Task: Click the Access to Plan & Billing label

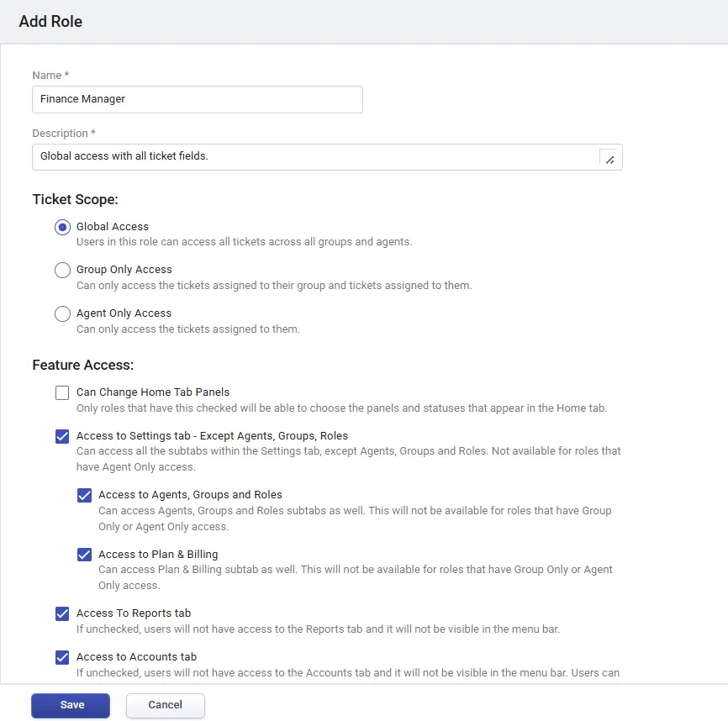Action: pos(158,554)
